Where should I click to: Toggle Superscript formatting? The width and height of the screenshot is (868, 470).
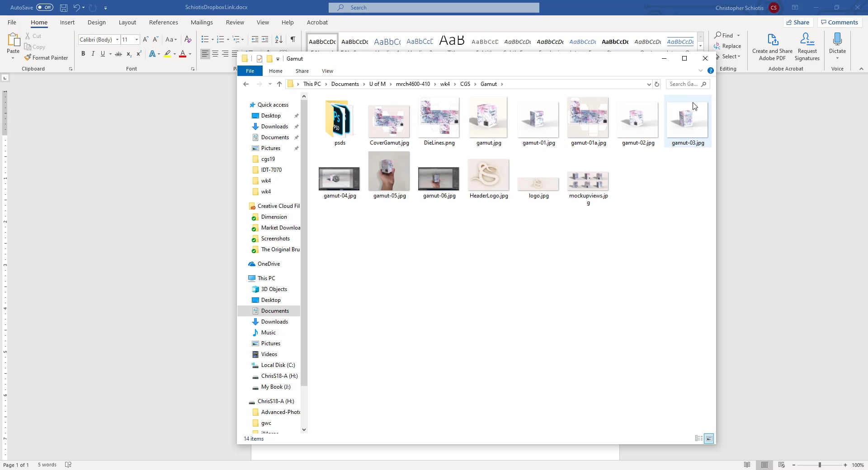[x=139, y=54]
